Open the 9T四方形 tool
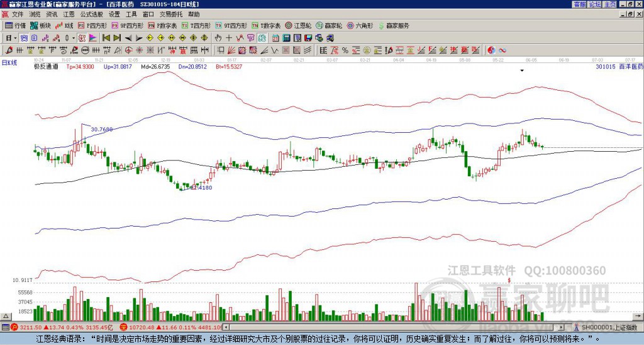Screen dimensions: 644x345 pyautogui.click(x=231, y=25)
